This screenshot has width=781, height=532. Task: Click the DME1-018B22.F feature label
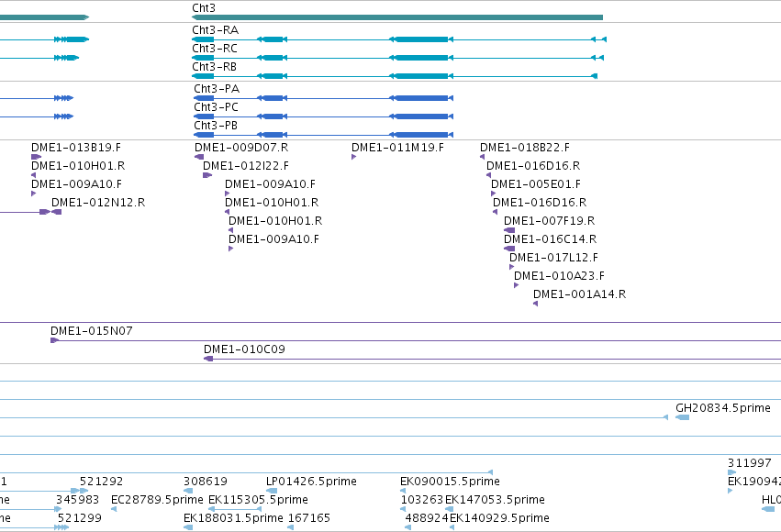[x=525, y=148]
